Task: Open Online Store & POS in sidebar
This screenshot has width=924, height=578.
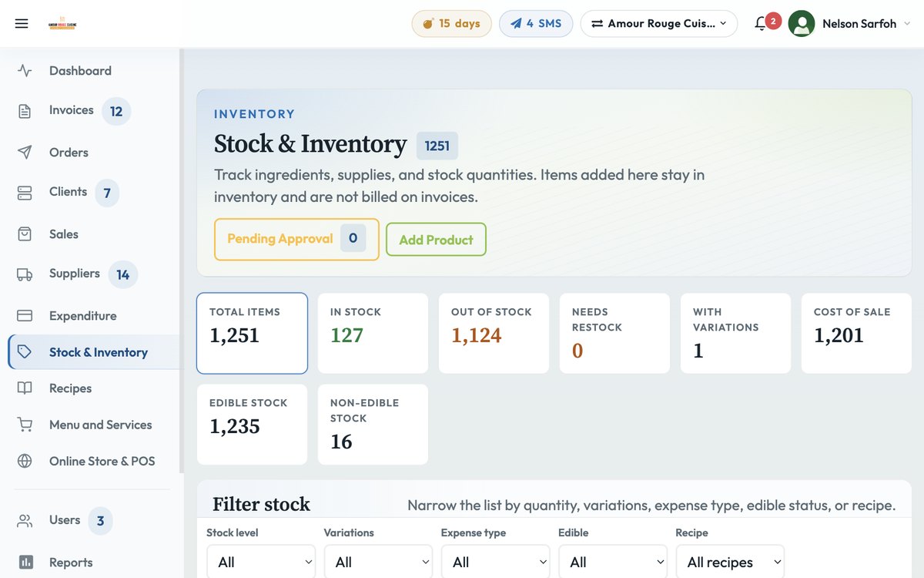Action: pos(102,461)
